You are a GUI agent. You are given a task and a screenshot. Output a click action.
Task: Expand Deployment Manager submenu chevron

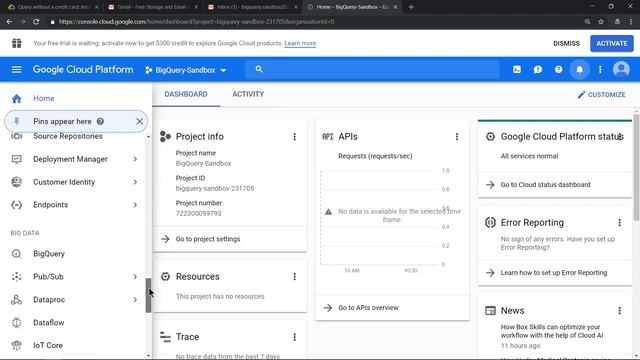point(135,159)
